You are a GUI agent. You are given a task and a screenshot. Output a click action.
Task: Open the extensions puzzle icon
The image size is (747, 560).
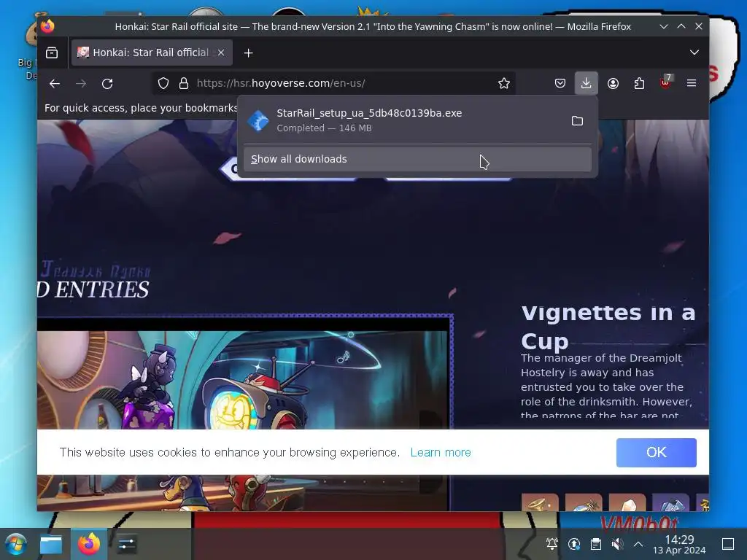(x=639, y=83)
